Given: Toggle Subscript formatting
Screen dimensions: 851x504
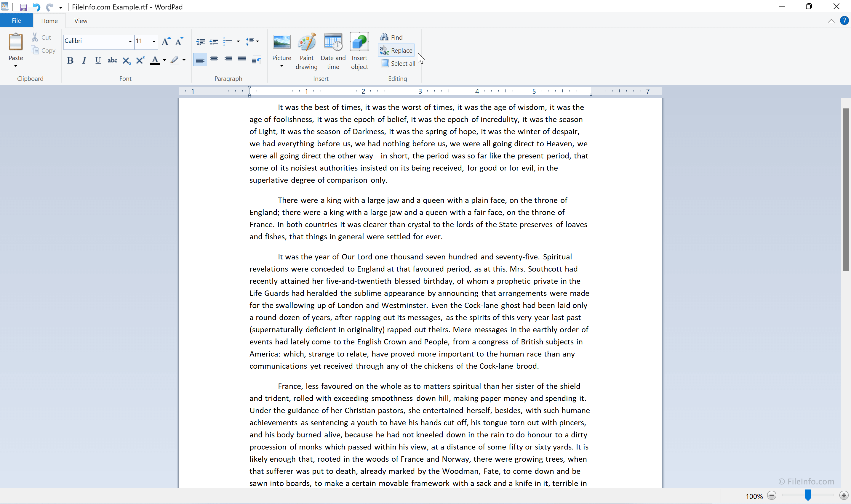Looking at the screenshot, I should 127,60.
